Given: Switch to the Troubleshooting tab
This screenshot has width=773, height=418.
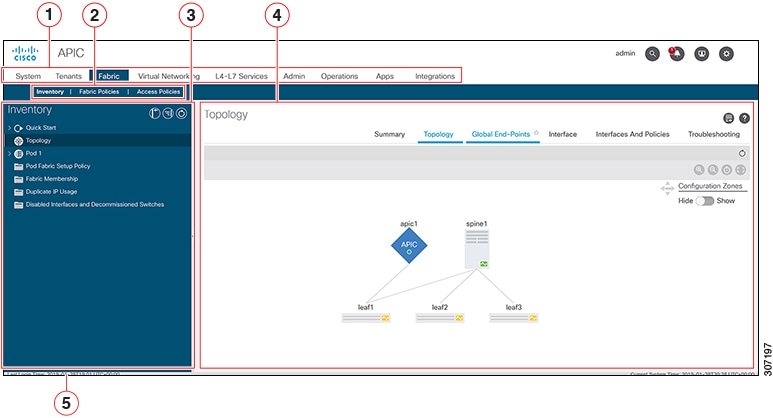Looking at the screenshot, I should point(714,134).
